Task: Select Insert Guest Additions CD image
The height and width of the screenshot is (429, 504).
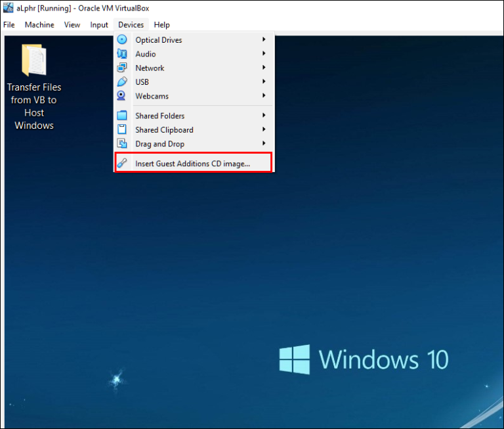Action: (x=194, y=162)
